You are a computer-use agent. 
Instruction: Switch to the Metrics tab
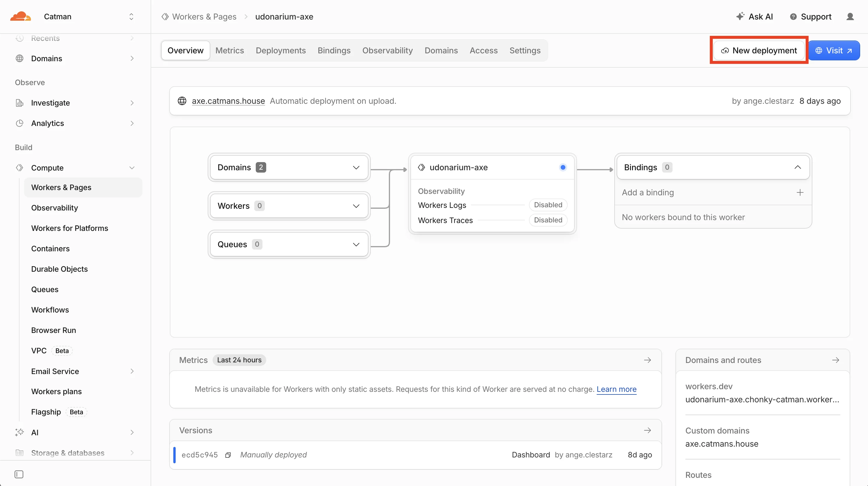[x=230, y=50]
